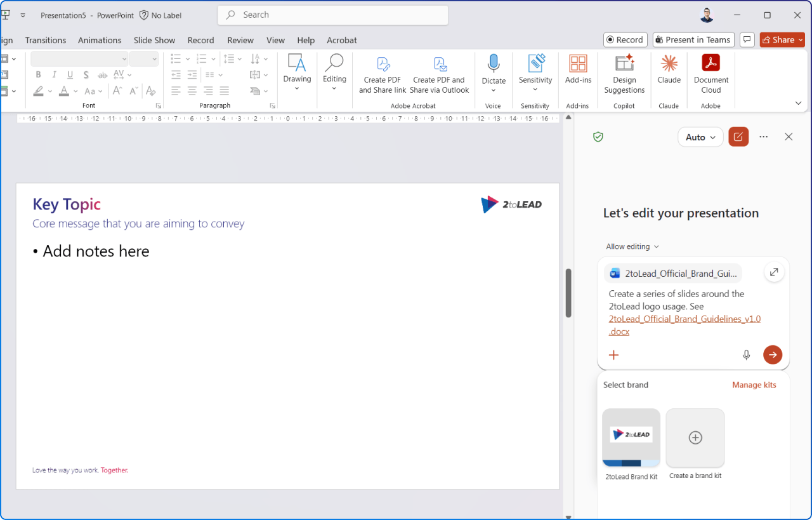Viewport: 812px width, 520px height.
Task: Open the comments icon near Share
Action: 747,40
